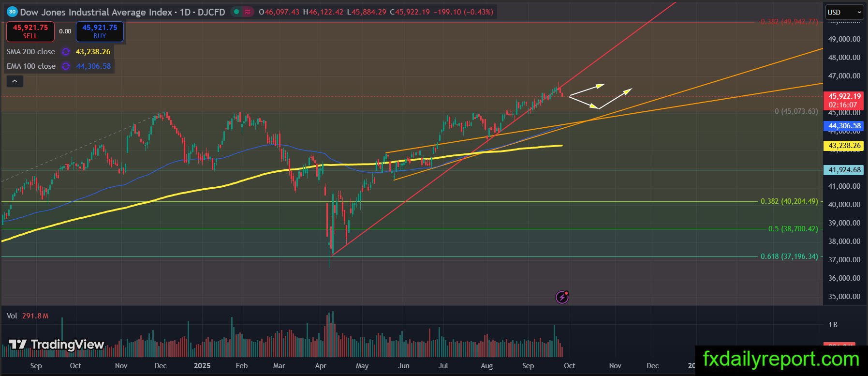Select the EMA 100 close legend label
The image size is (868, 376).
pyautogui.click(x=31, y=66)
